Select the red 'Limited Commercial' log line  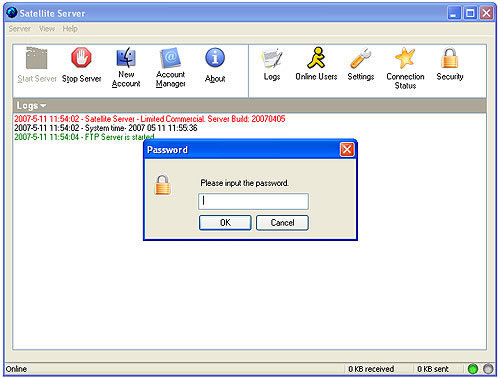[x=150, y=119]
